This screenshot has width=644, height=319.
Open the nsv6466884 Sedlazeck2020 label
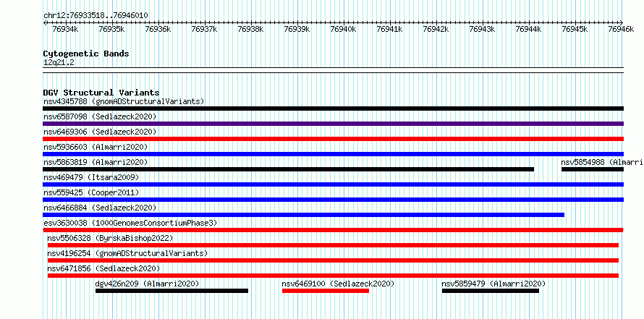tap(100, 208)
